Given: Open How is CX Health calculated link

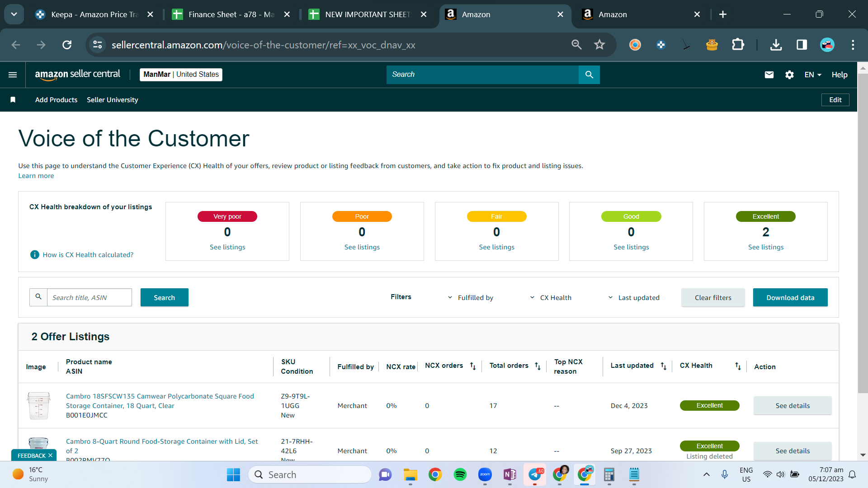Looking at the screenshot, I should pos(88,255).
